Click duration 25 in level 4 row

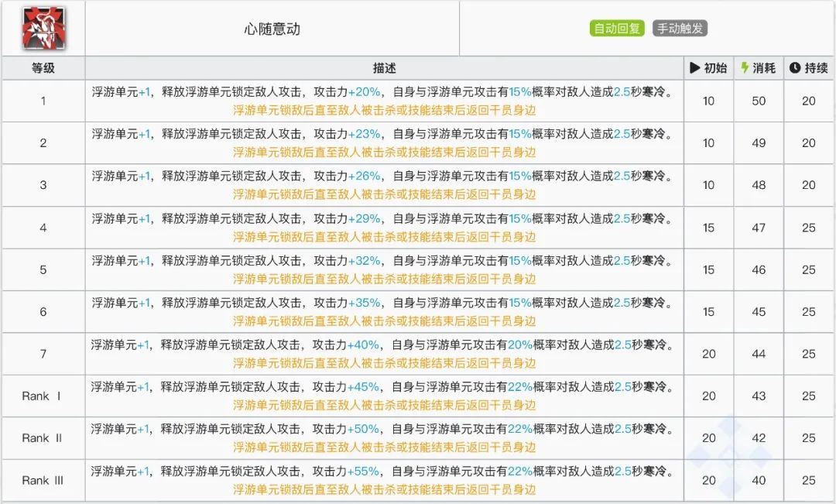(x=809, y=228)
